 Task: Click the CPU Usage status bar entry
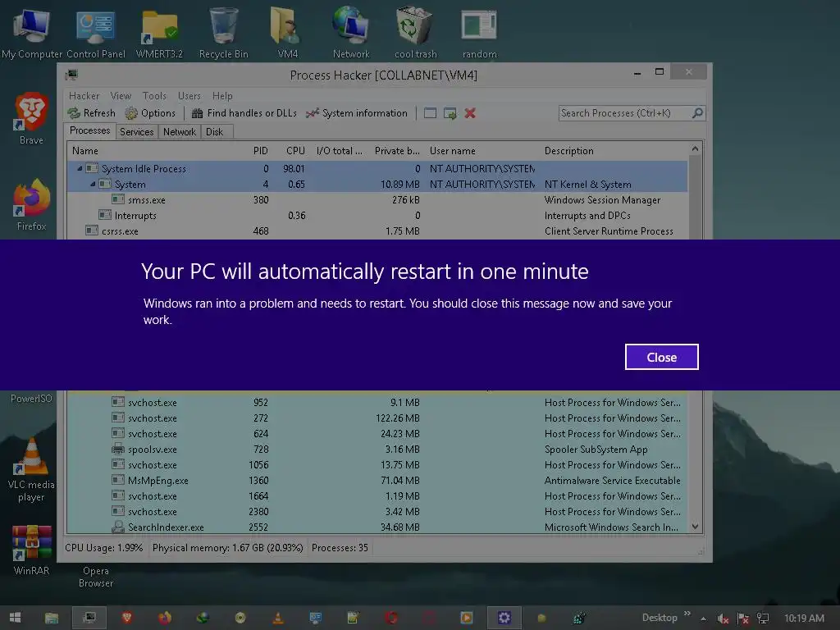pyautogui.click(x=104, y=548)
